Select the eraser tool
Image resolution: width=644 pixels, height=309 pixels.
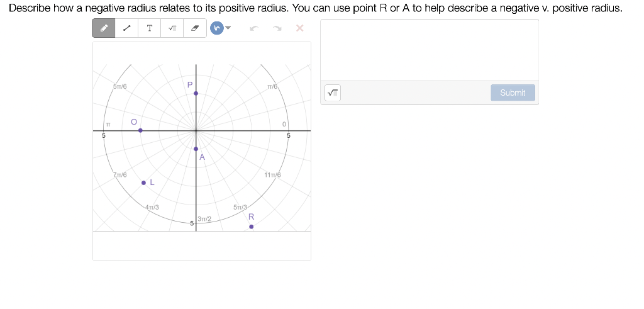(195, 28)
